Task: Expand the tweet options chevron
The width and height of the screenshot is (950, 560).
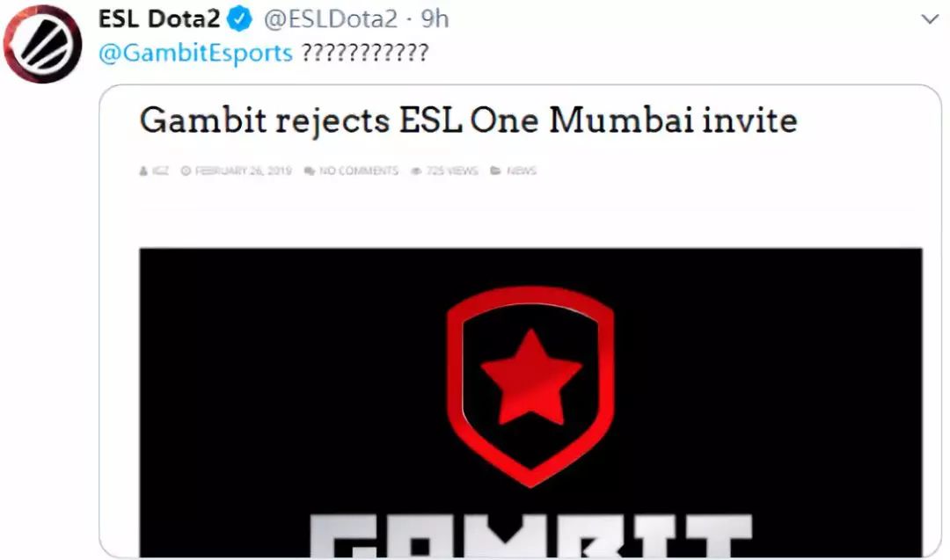Action: click(x=930, y=19)
